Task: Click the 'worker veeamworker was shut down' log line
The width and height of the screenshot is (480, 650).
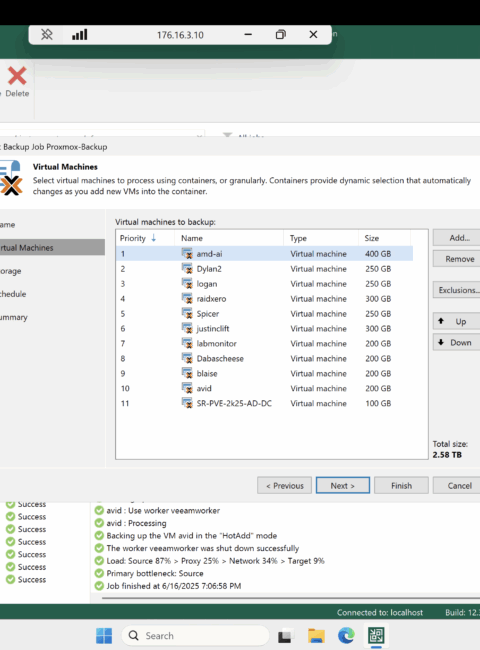Action: [203, 548]
